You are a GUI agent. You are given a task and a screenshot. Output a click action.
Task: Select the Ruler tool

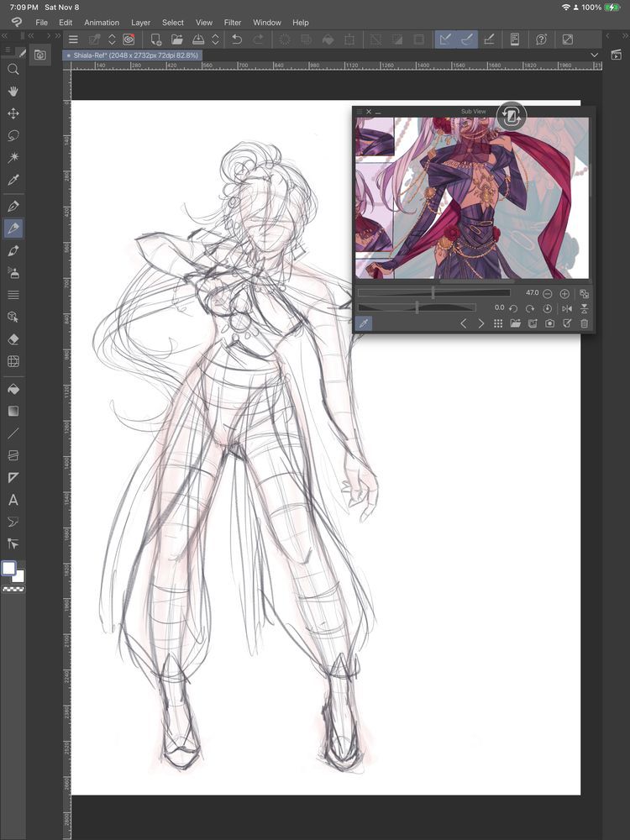click(13, 477)
